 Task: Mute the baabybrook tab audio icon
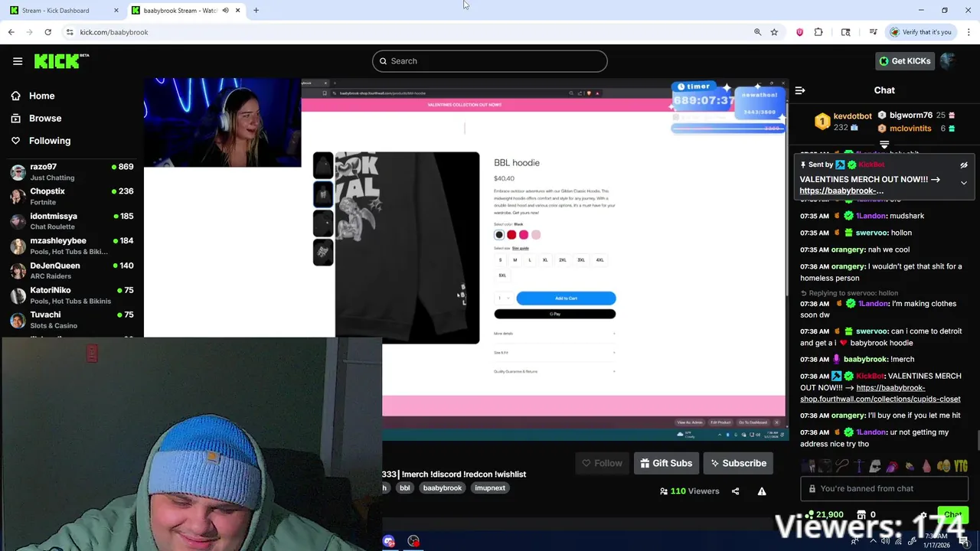225,10
